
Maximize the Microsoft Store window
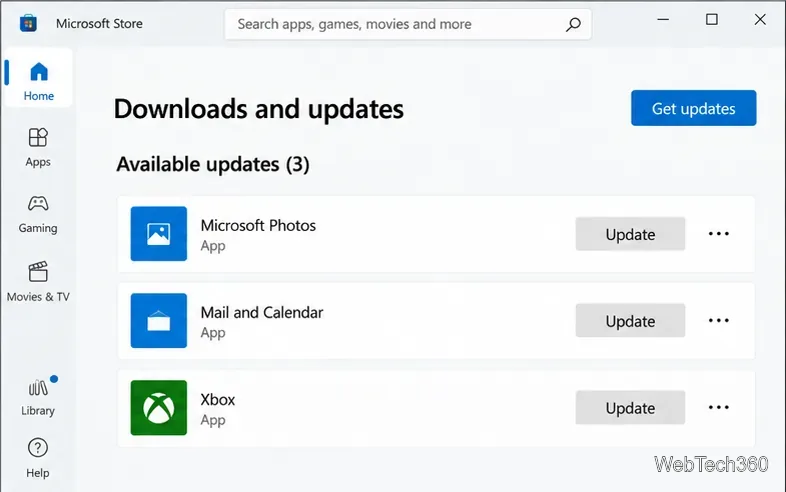tap(711, 20)
